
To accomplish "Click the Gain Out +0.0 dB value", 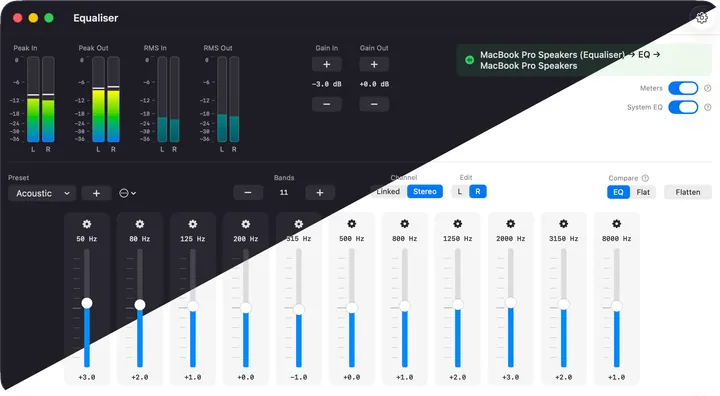I will [x=374, y=84].
